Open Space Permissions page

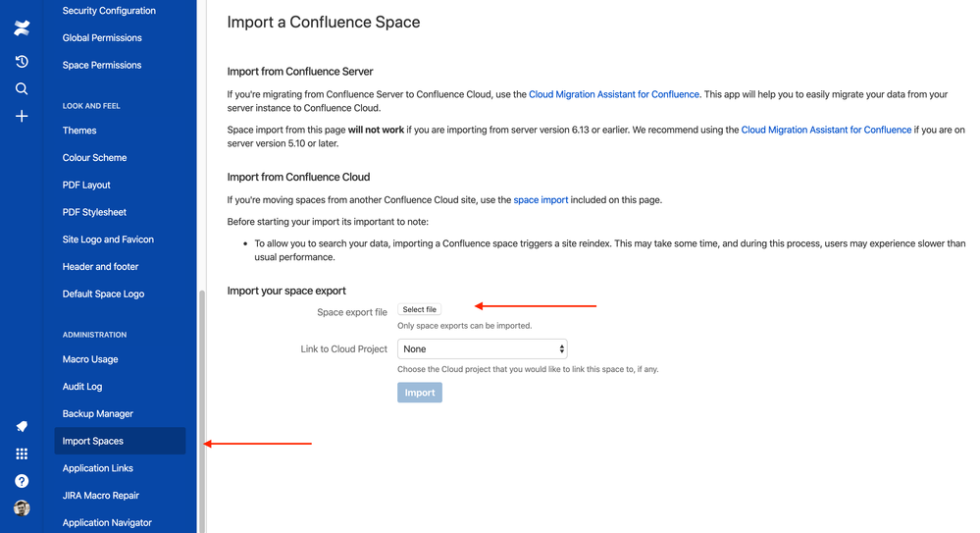pyautogui.click(x=102, y=65)
